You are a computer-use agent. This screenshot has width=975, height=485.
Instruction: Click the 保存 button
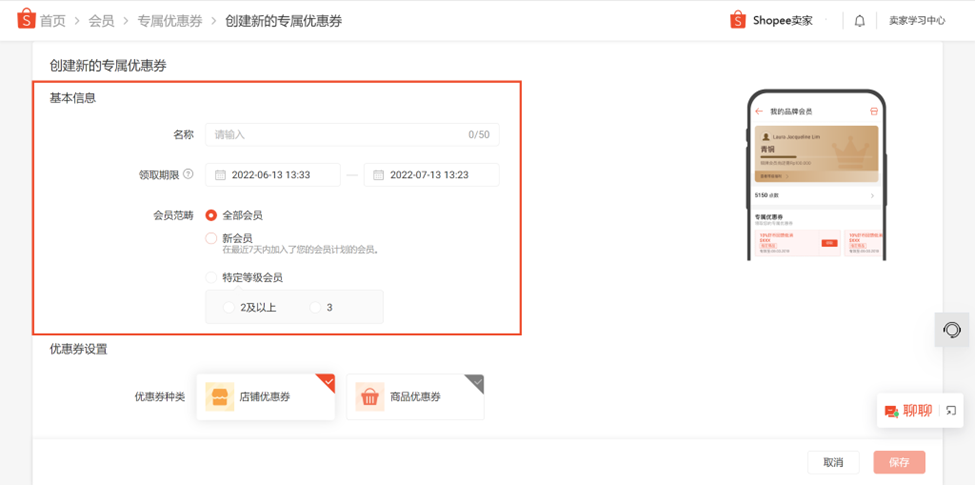pos(899,463)
